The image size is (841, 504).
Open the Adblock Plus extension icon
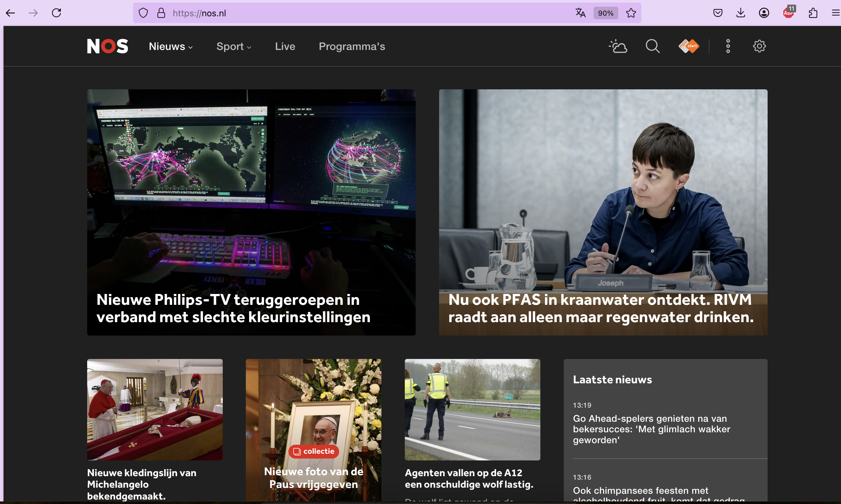(x=789, y=12)
